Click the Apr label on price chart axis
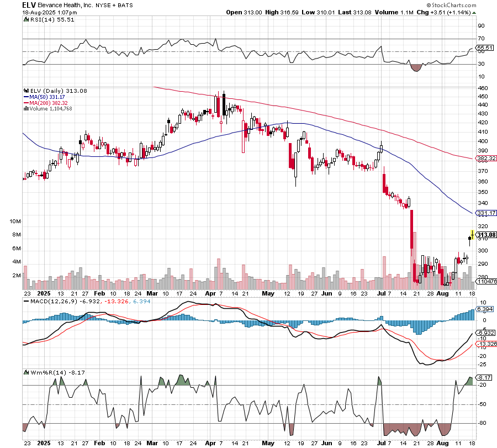 pyautogui.click(x=210, y=293)
